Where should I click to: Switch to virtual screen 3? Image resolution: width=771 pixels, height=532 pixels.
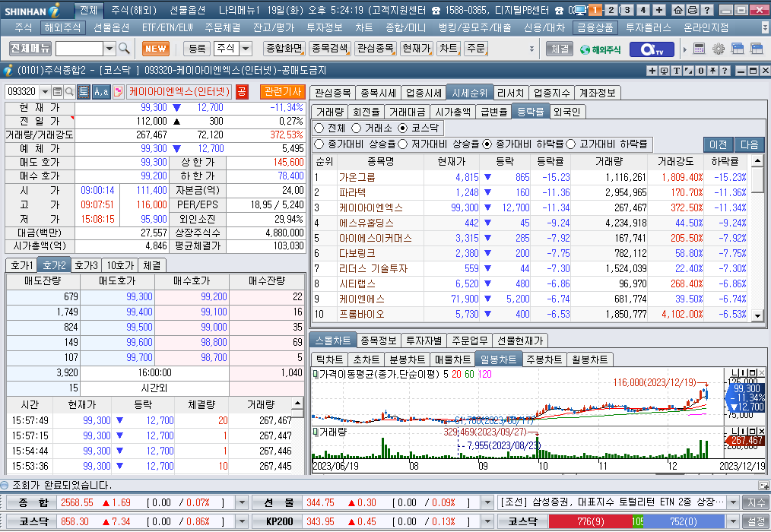pyautogui.click(x=627, y=10)
